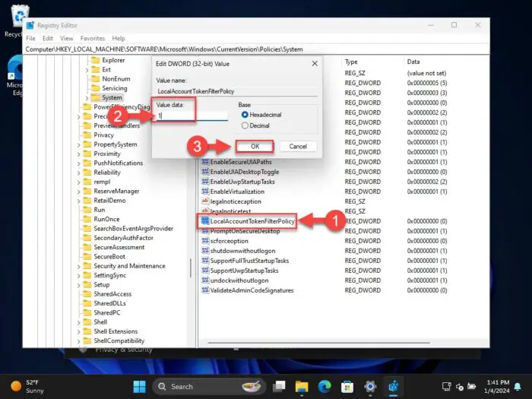Open Task View from the taskbar

279,386
